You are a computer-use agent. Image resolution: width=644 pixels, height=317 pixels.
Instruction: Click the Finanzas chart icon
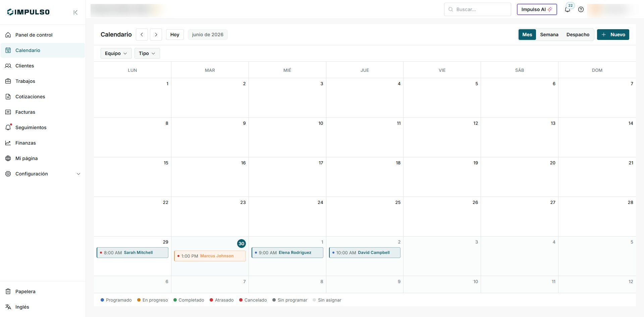(8, 143)
